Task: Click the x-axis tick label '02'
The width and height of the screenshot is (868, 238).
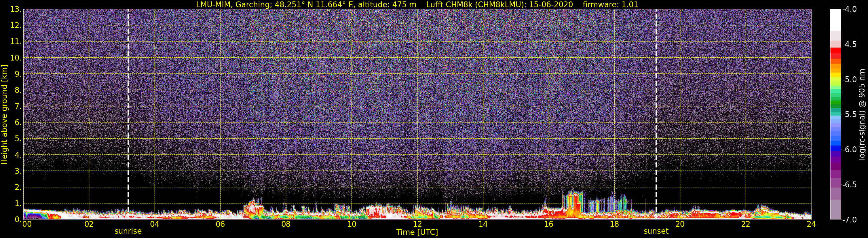Action: [89, 224]
